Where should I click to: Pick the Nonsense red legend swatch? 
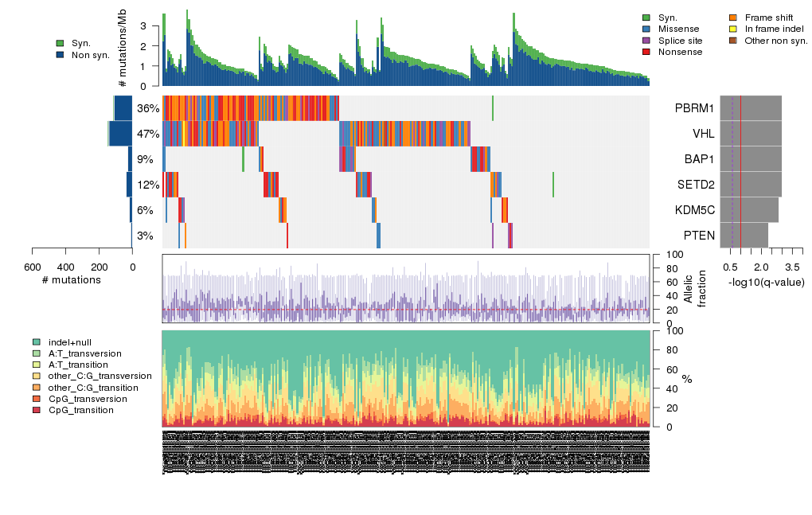(x=646, y=52)
